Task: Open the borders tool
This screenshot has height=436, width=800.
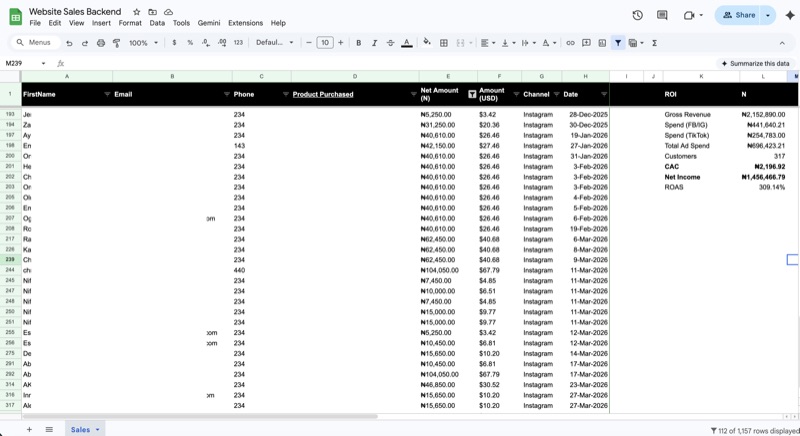Action: (x=444, y=43)
